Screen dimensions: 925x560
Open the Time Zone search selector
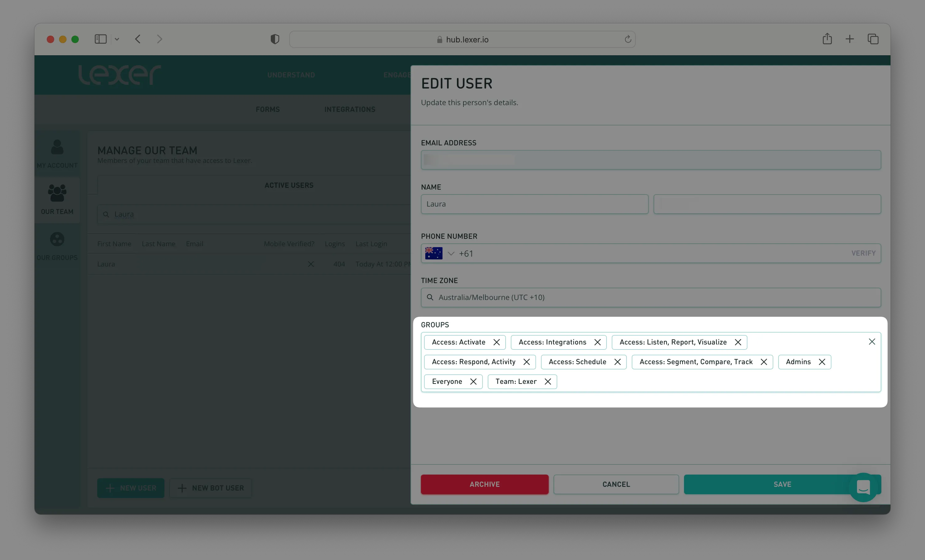pos(651,298)
